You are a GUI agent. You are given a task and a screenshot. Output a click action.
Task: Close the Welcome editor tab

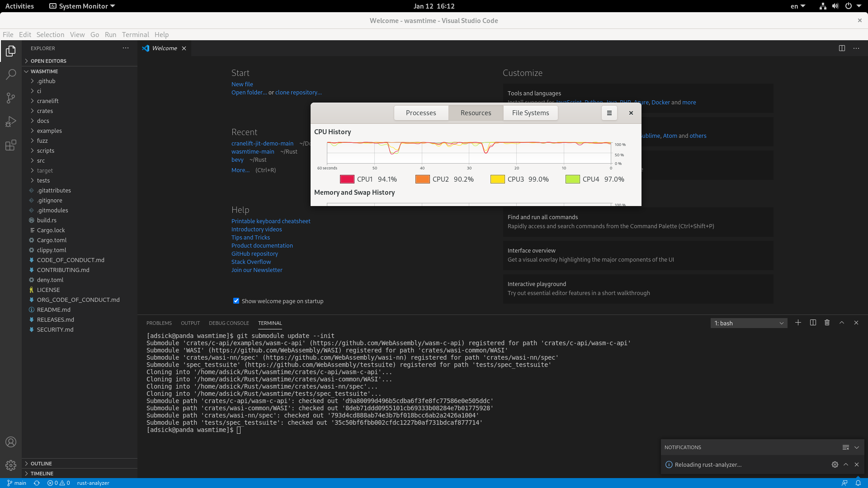pyautogui.click(x=184, y=48)
